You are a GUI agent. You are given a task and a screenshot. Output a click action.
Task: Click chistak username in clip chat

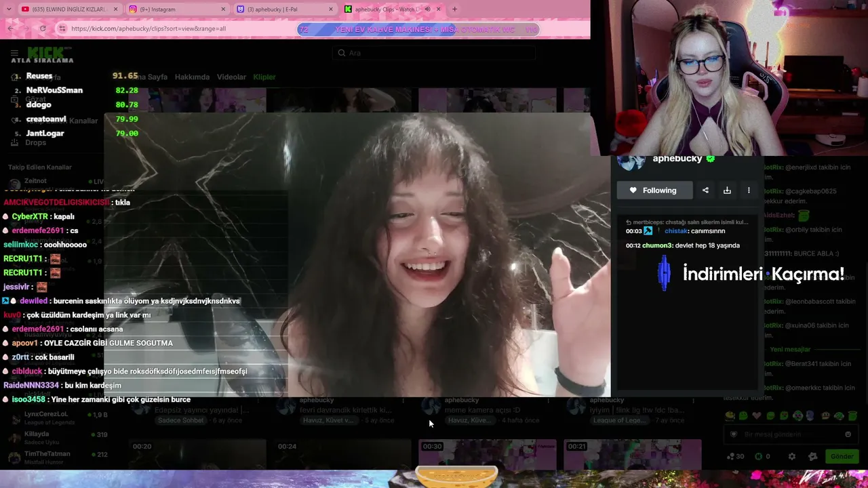tap(676, 231)
